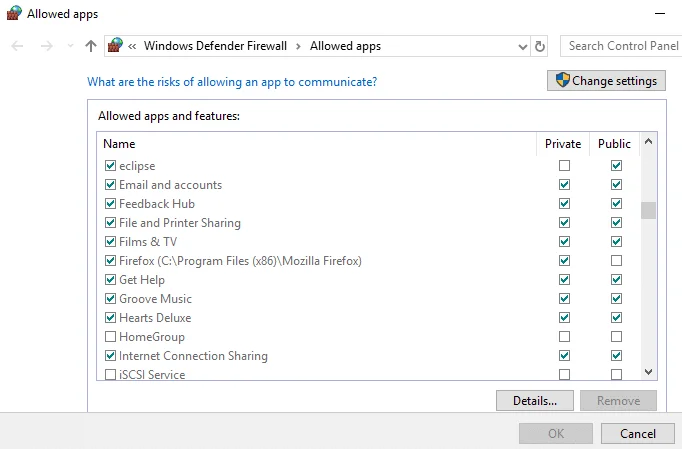
Task: Uncheck Private for Firefox
Action: coord(564,261)
